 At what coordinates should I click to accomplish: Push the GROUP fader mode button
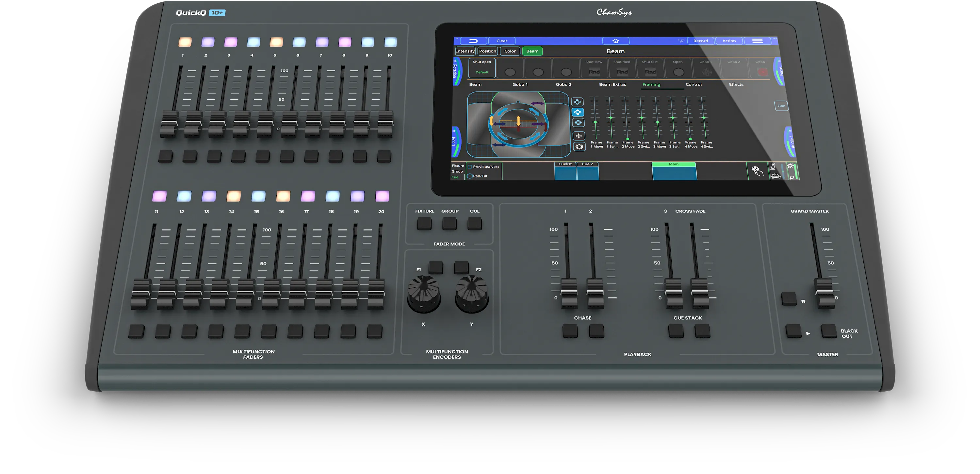tap(449, 224)
